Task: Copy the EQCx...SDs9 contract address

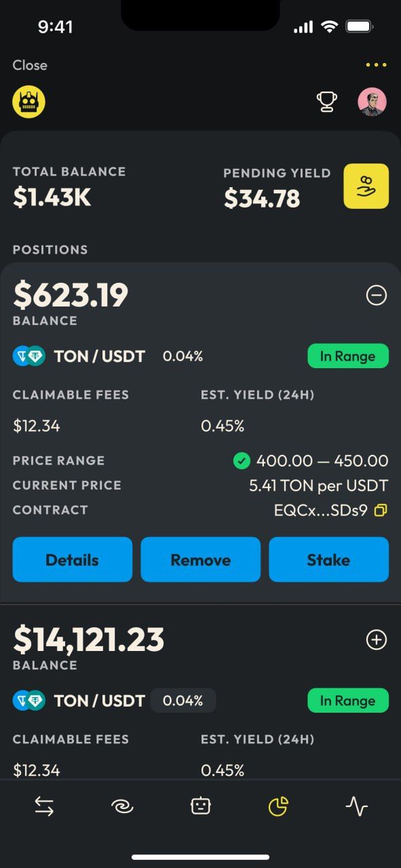Action: pyautogui.click(x=381, y=510)
